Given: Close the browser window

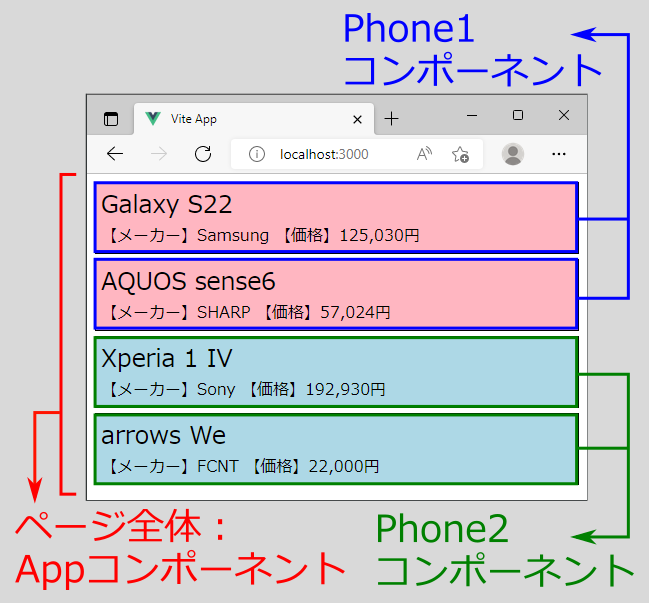Looking at the screenshot, I should (564, 115).
